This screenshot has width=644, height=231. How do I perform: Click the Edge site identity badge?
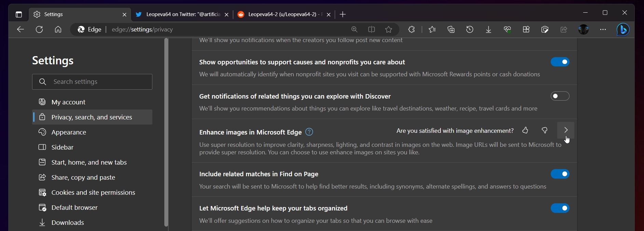click(90, 29)
